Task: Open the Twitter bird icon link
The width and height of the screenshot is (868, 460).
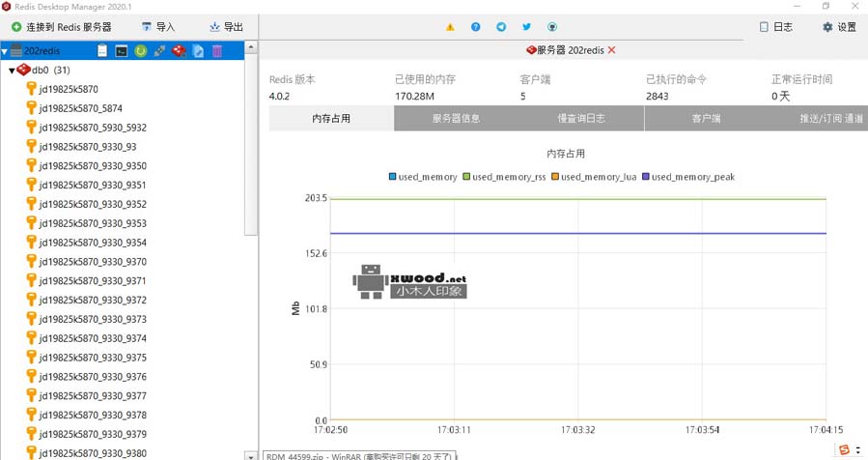Action: (526, 27)
